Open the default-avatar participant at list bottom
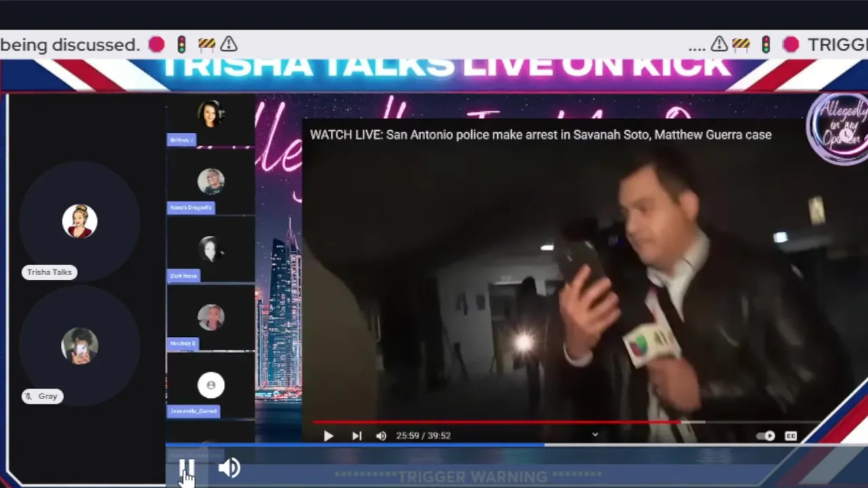Viewport: 868px width, 488px height. tap(211, 385)
